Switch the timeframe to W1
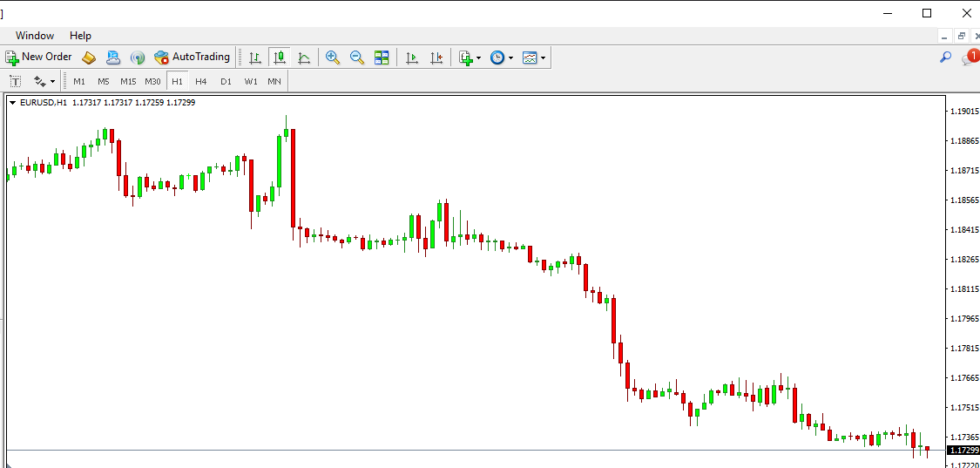980x468 pixels. click(x=251, y=81)
